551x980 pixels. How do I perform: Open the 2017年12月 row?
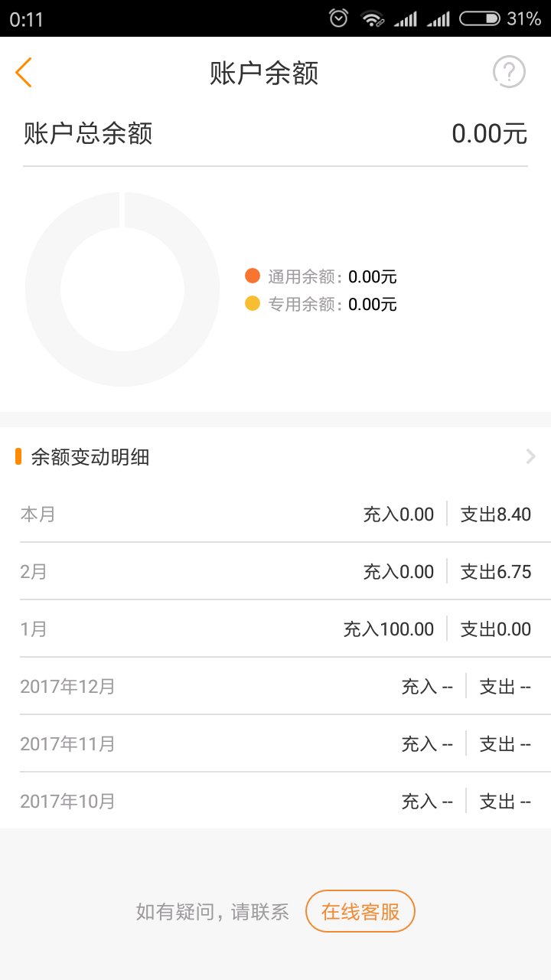tap(275, 686)
